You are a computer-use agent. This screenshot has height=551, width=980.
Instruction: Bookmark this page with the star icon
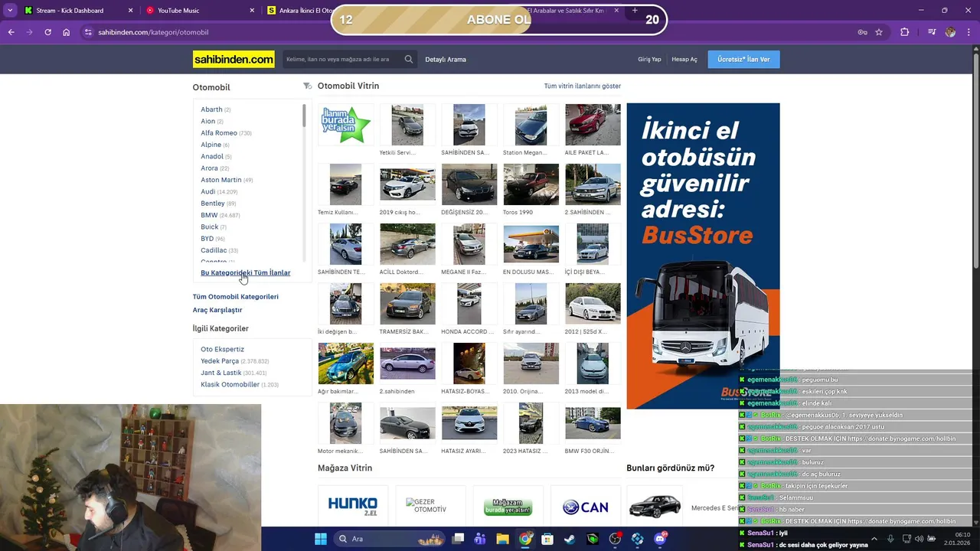(879, 32)
